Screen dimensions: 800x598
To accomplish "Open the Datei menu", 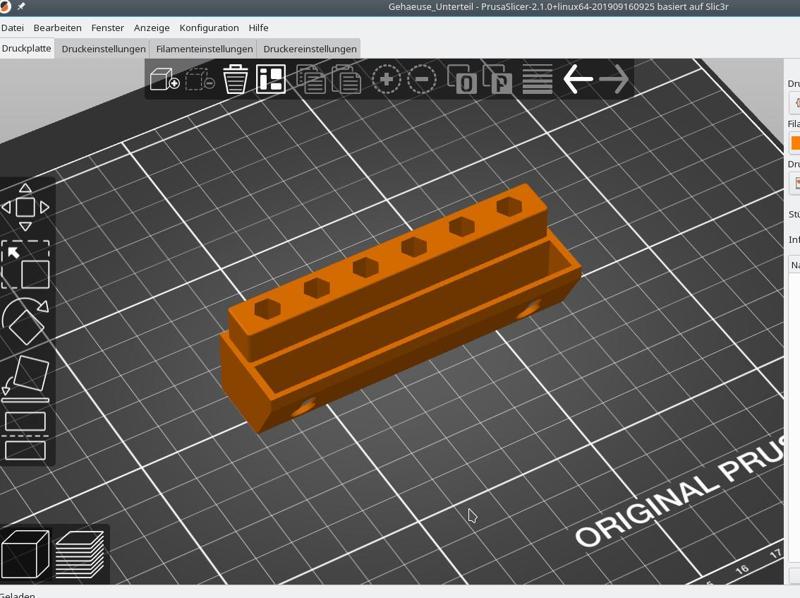I will 12,28.
